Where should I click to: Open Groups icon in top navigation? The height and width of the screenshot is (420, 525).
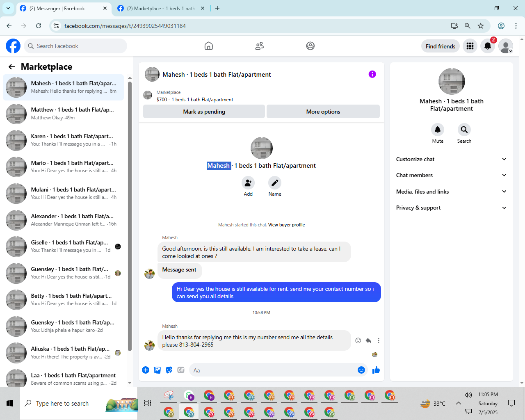310,46
